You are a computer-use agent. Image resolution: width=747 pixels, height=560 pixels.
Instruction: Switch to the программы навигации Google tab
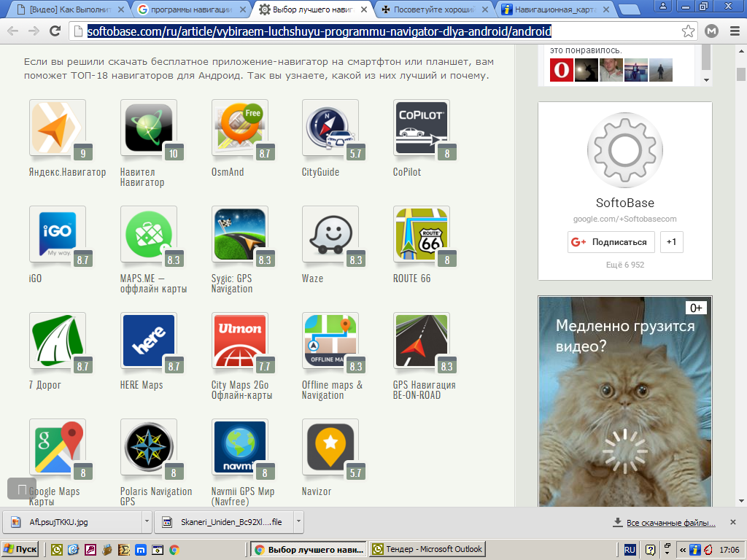(192, 9)
